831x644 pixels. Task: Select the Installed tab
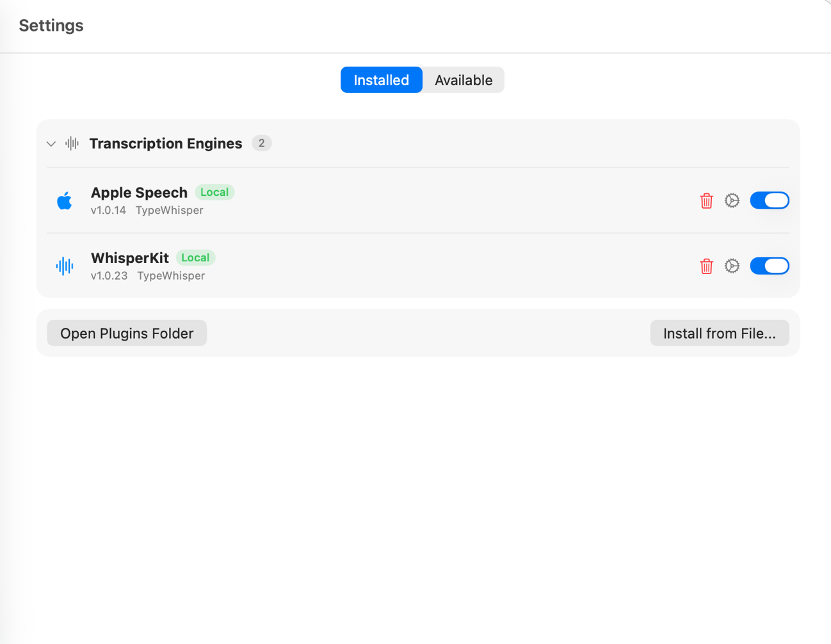click(381, 80)
